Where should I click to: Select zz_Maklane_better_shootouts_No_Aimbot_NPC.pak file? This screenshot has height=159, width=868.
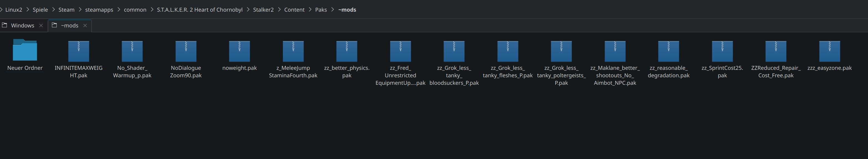click(x=615, y=51)
